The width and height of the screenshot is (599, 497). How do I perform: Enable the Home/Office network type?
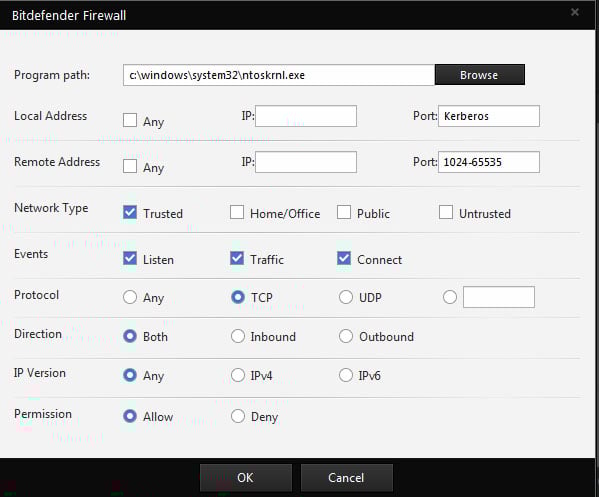(237, 212)
